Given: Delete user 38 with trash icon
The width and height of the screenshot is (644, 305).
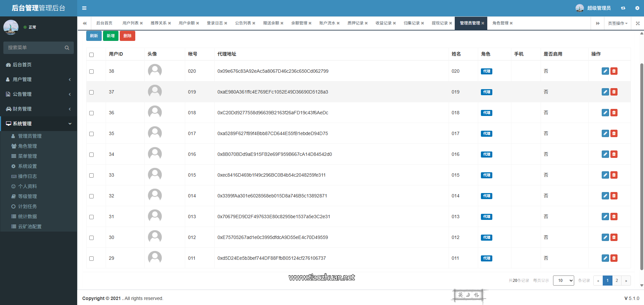Looking at the screenshot, I should (614, 71).
